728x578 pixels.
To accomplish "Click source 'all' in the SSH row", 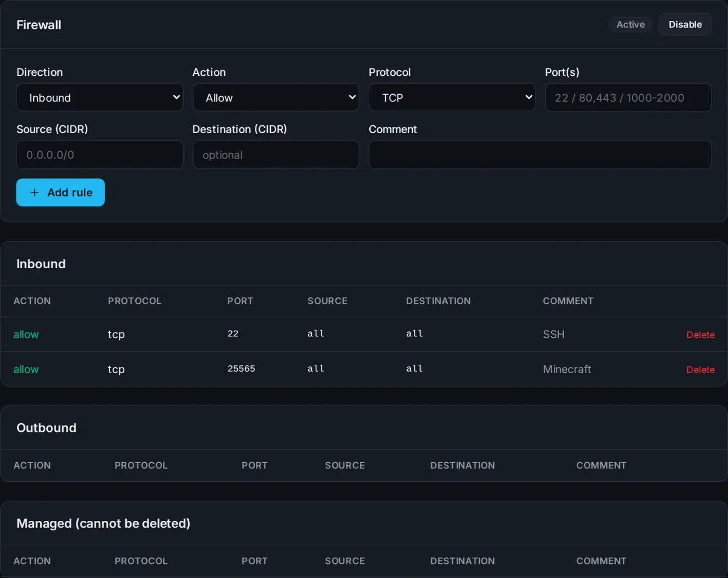I will tap(316, 334).
